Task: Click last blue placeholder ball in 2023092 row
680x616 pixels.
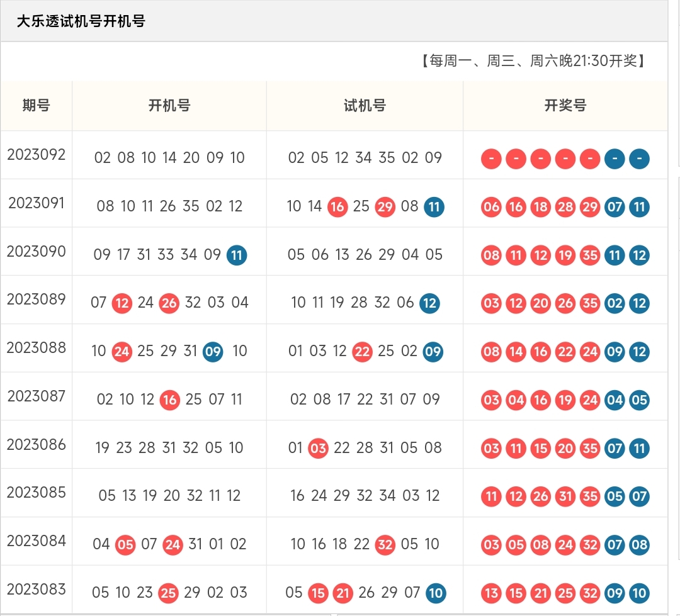Action: (x=639, y=159)
